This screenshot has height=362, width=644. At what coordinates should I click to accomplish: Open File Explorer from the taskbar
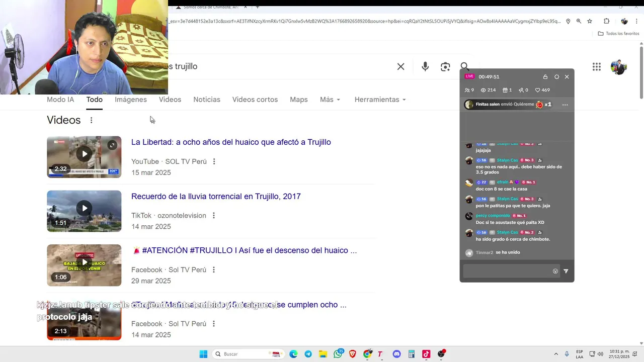323,354
